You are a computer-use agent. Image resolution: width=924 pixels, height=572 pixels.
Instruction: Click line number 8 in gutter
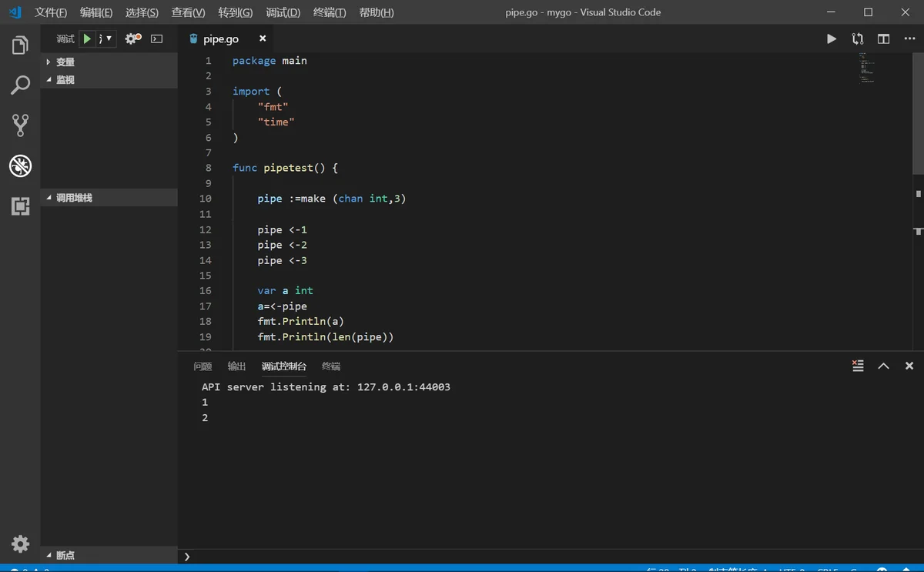pyautogui.click(x=208, y=168)
